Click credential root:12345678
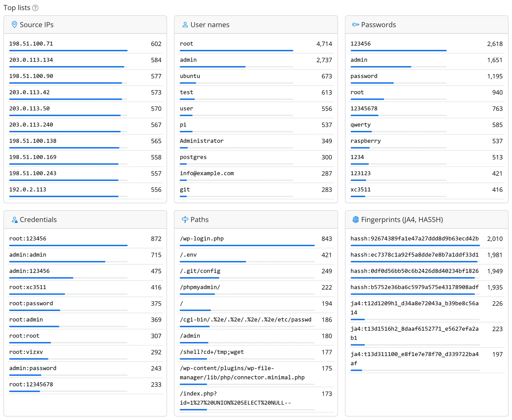 pyautogui.click(x=31, y=385)
